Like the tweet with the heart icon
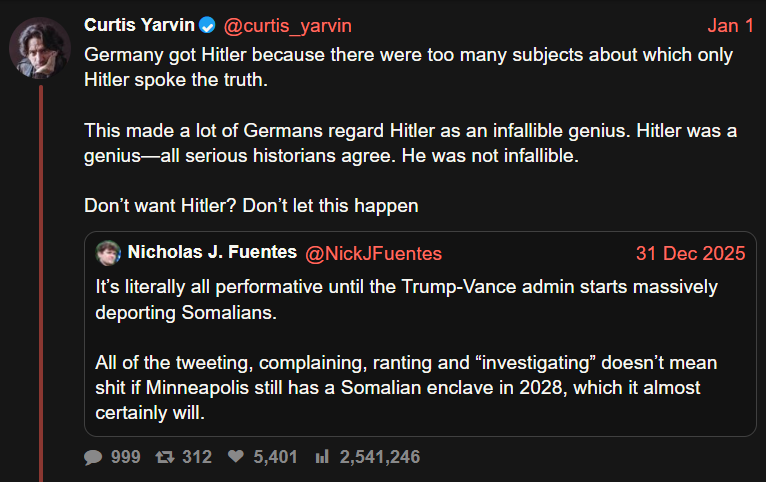 click(236, 457)
